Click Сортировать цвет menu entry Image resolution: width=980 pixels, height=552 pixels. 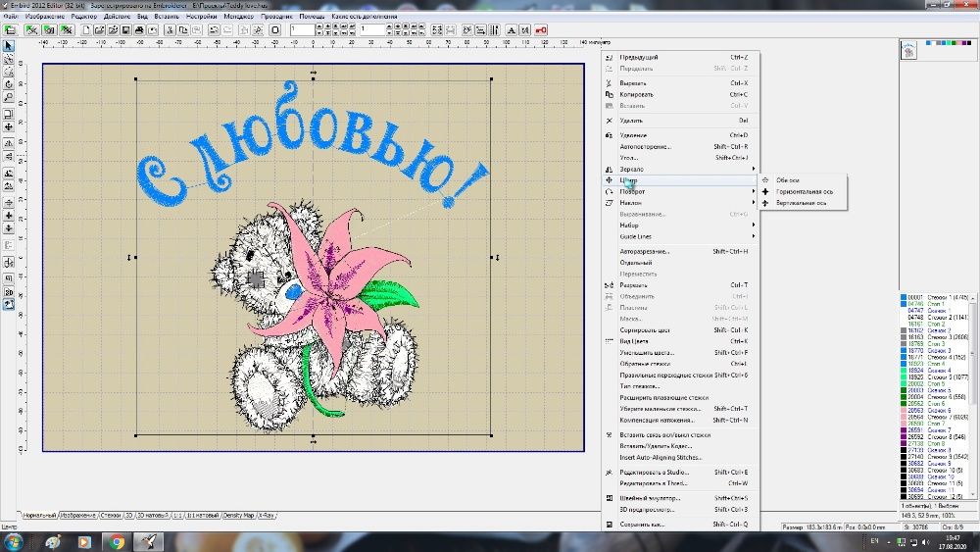tap(680, 330)
